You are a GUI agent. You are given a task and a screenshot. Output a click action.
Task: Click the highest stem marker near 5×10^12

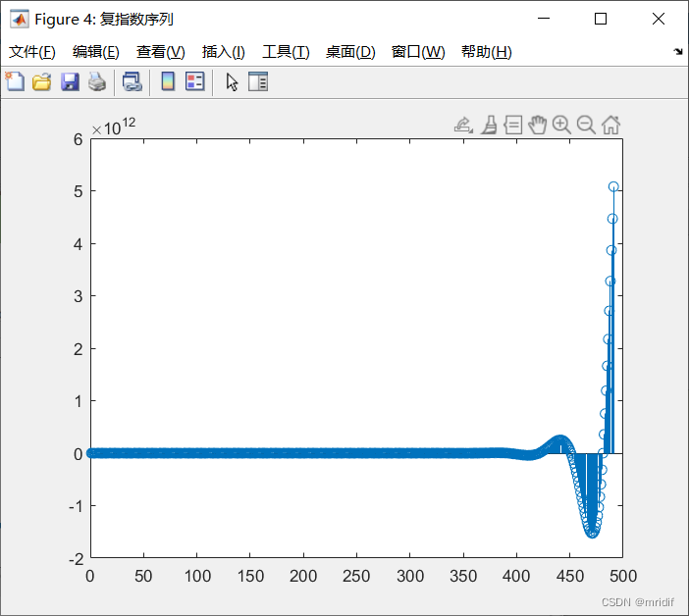tap(613, 186)
